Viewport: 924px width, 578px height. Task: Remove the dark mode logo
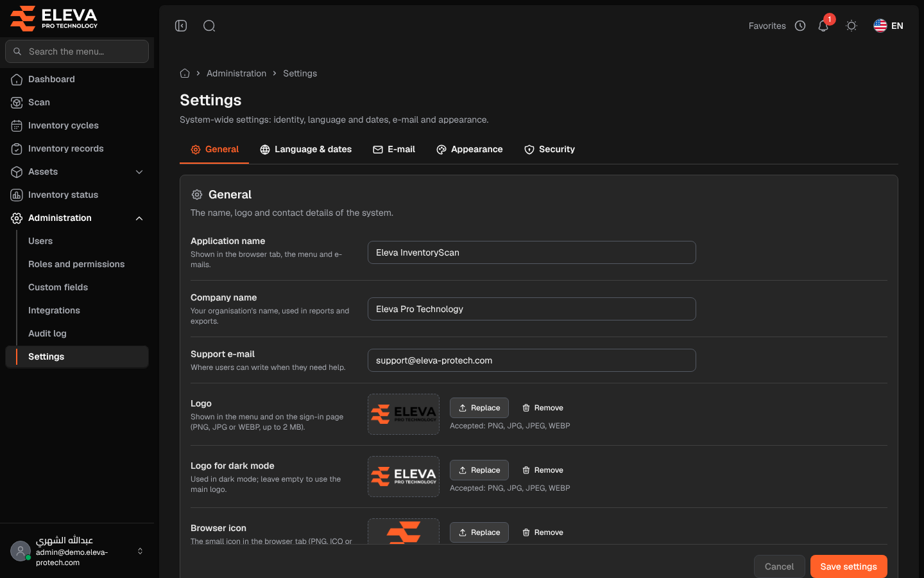click(x=543, y=470)
